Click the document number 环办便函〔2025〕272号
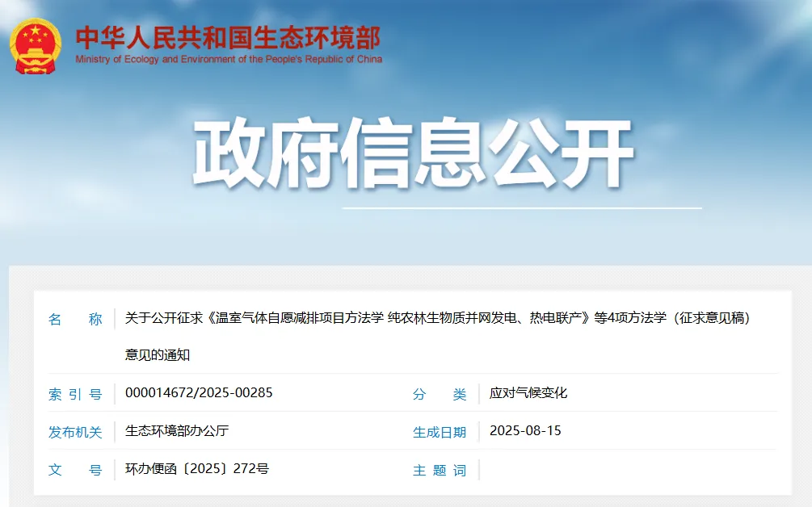 click(197, 469)
